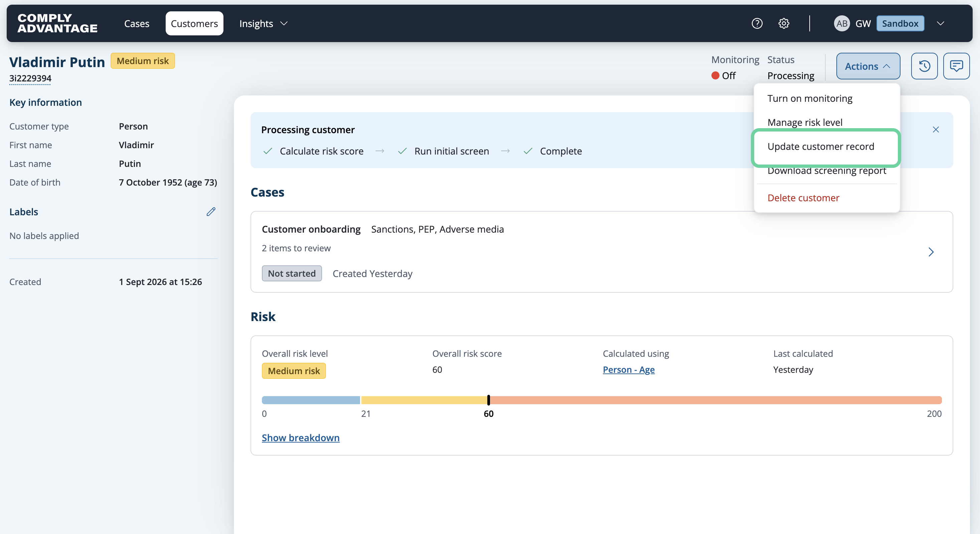Viewport: 980px width, 534px height.
Task: Choose Delete customer
Action: point(804,198)
